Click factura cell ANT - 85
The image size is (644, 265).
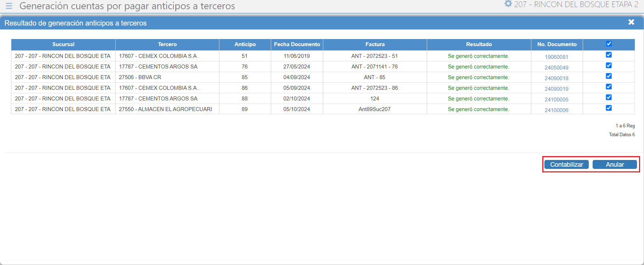[x=375, y=77]
